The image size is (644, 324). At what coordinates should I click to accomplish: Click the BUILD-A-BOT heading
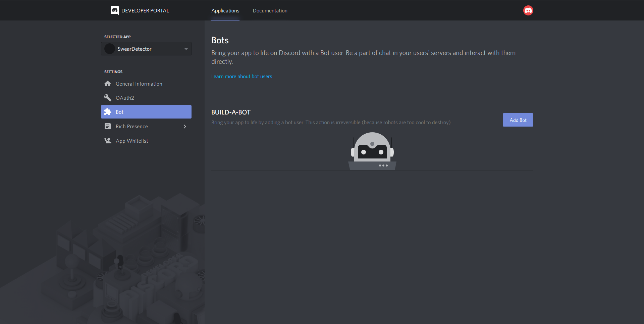coord(231,112)
